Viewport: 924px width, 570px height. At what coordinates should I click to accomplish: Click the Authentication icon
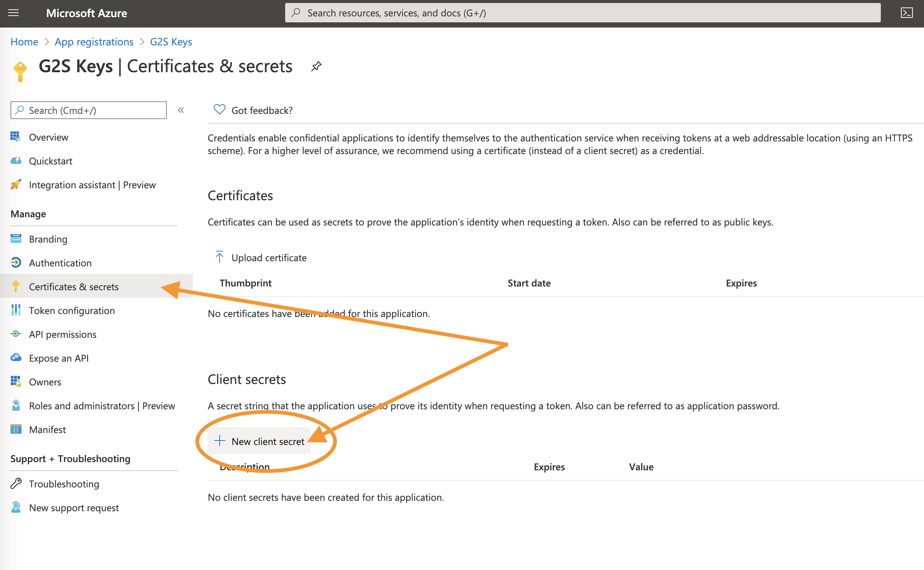pos(16,262)
